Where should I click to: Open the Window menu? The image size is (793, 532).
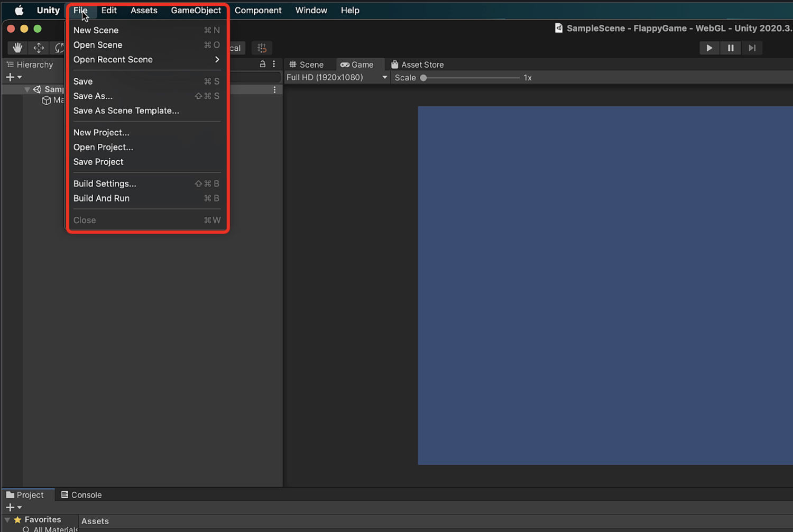(311, 10)
